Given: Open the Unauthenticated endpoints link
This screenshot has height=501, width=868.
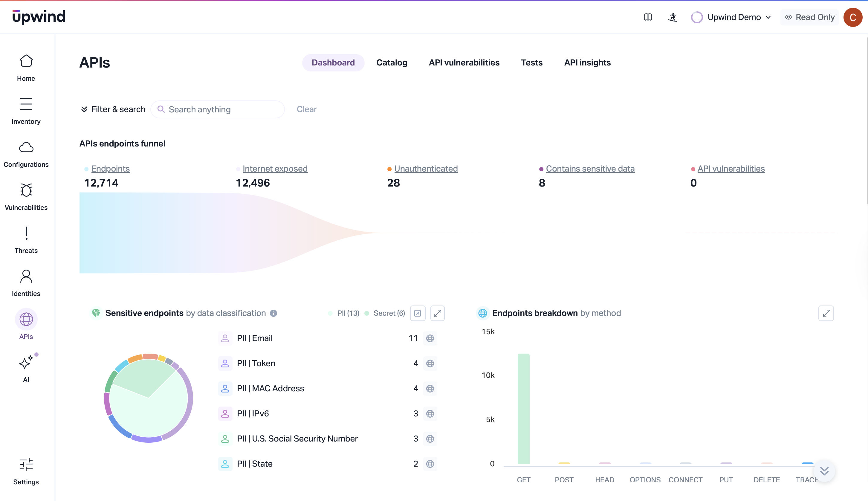Looking at the screenshot, I should tap(426, 169).
